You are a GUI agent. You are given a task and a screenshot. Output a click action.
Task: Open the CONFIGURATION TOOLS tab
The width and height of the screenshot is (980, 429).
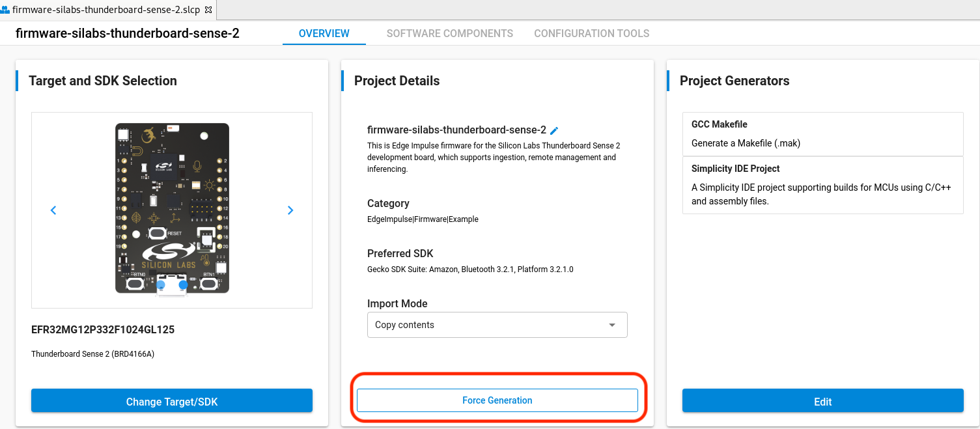pyautogui.click(x=592, y=33)
